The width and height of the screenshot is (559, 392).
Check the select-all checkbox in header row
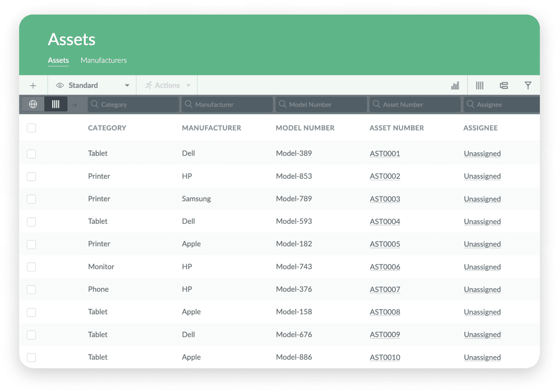[x=31, y=128]
